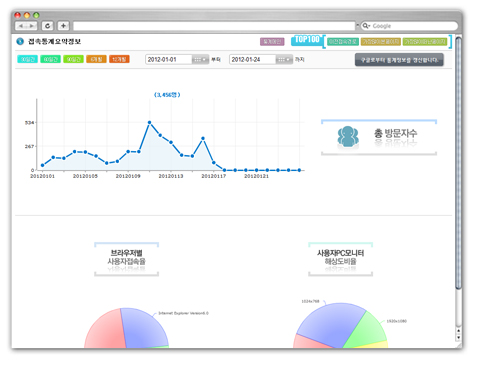The image size is (485, 373).
Task: Click the (3,456명) total label above chart
Action: (x=167, y=95)
